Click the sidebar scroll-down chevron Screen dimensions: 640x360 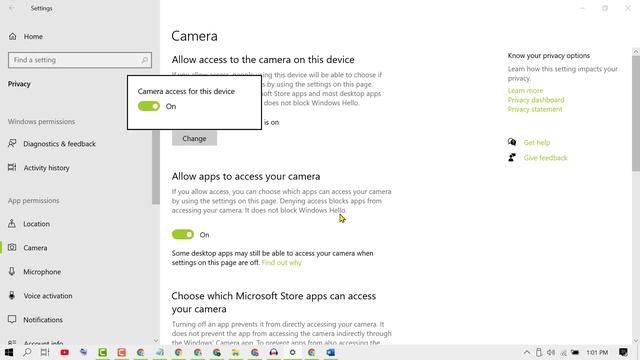[x=156, y=340]
